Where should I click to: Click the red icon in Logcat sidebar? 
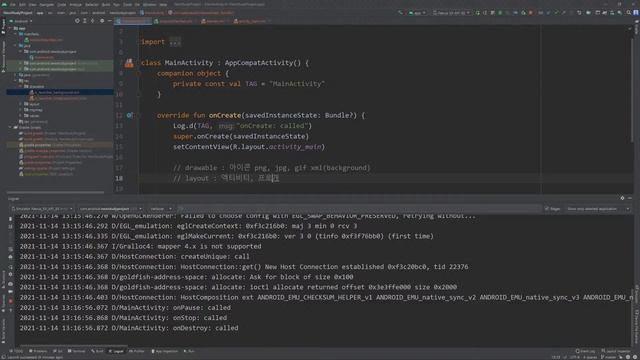[11, 301]
